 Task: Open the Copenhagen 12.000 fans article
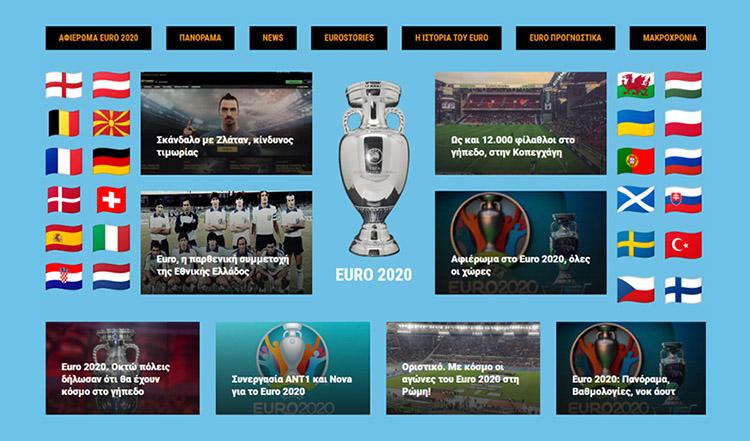point(520,123)
